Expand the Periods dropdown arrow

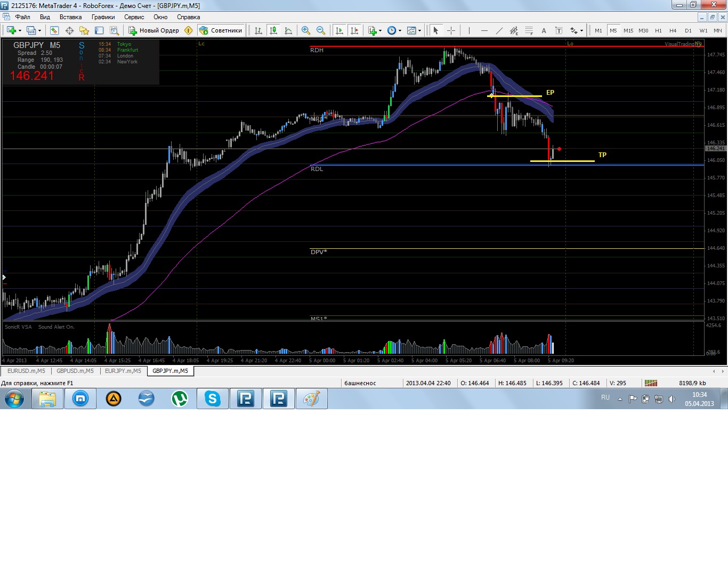[400, 30]
